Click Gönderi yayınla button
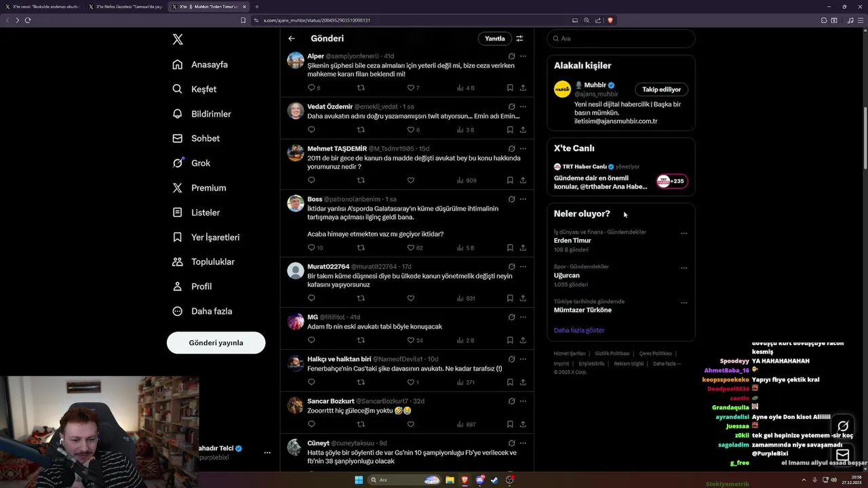 [216, 343]
